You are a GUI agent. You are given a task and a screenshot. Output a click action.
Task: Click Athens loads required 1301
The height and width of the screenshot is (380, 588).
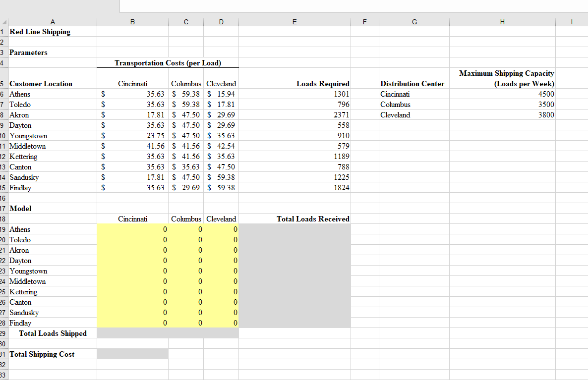coord(294,94)
